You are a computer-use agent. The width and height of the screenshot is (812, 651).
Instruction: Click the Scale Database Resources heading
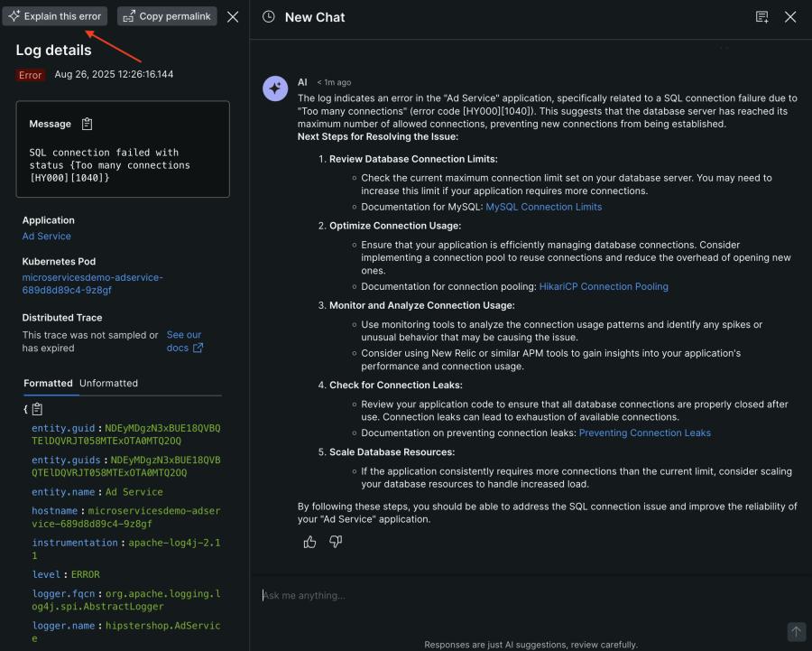pyautogui.click(x=392, y=452)
